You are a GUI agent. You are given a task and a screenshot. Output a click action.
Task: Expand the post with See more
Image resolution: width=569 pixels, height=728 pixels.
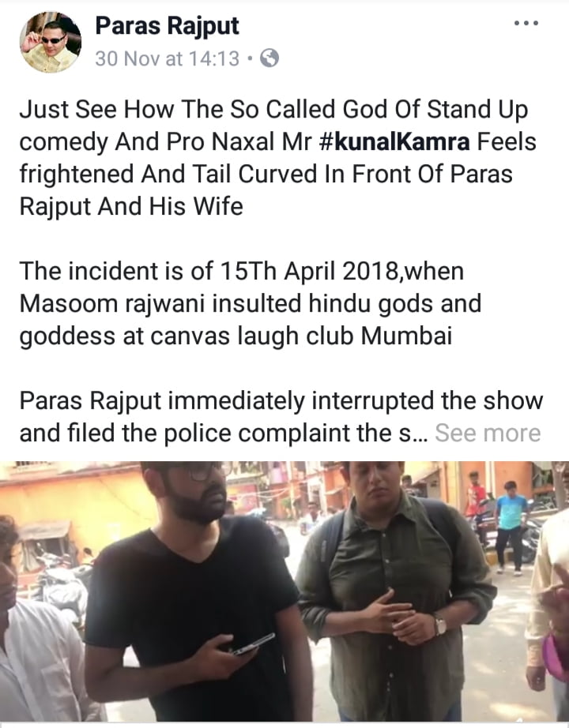(488, 433)
